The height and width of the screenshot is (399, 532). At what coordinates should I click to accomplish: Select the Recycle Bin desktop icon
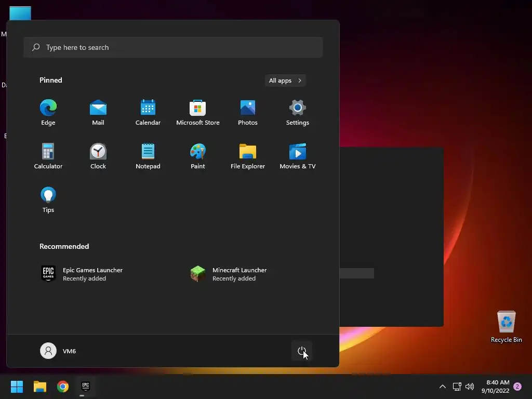[x=506, y=326]
